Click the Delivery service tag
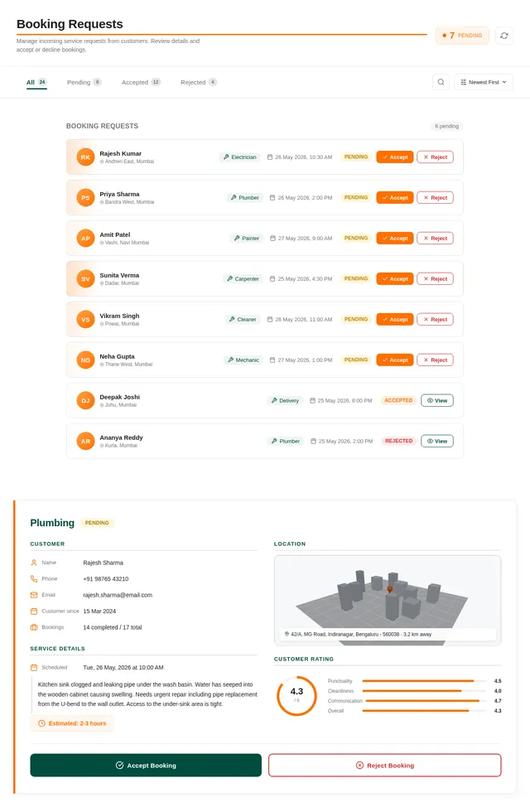Screen dimensions: 530x812 coord(285,401)
